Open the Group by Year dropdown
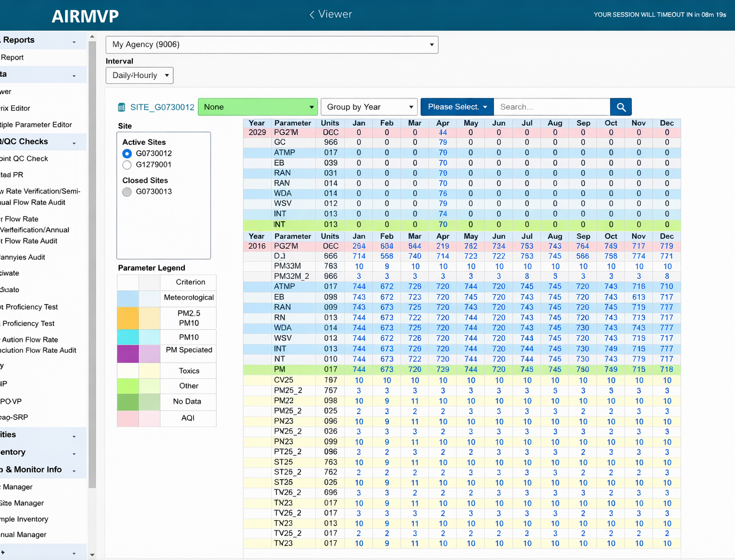 pyautogui.click(x=369, y=107)
